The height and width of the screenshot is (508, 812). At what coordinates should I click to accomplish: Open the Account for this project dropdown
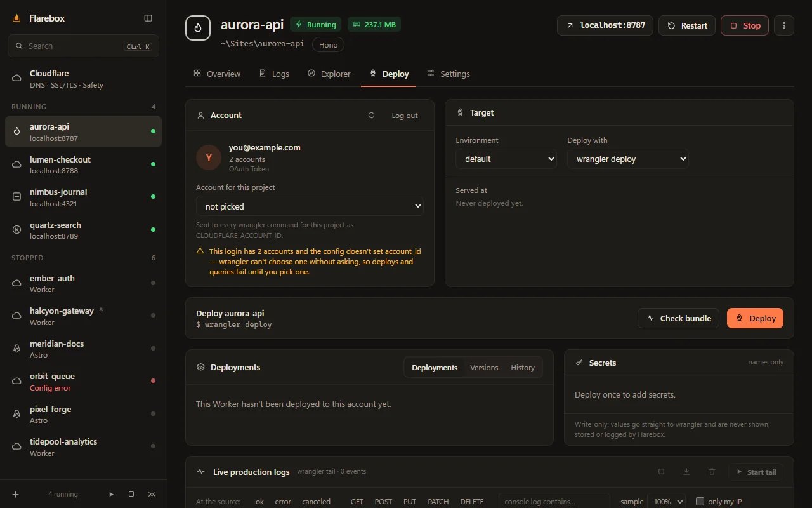[310, 206]
